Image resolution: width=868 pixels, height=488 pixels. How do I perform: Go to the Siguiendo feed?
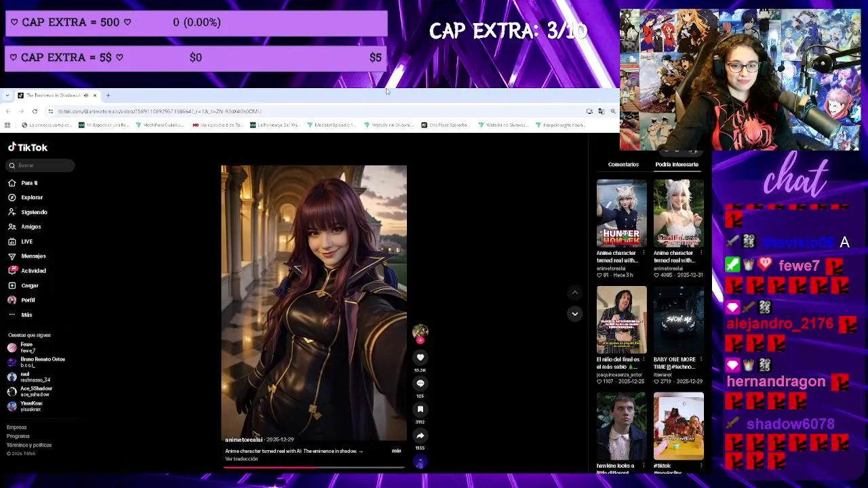click(x=28, y=212)
